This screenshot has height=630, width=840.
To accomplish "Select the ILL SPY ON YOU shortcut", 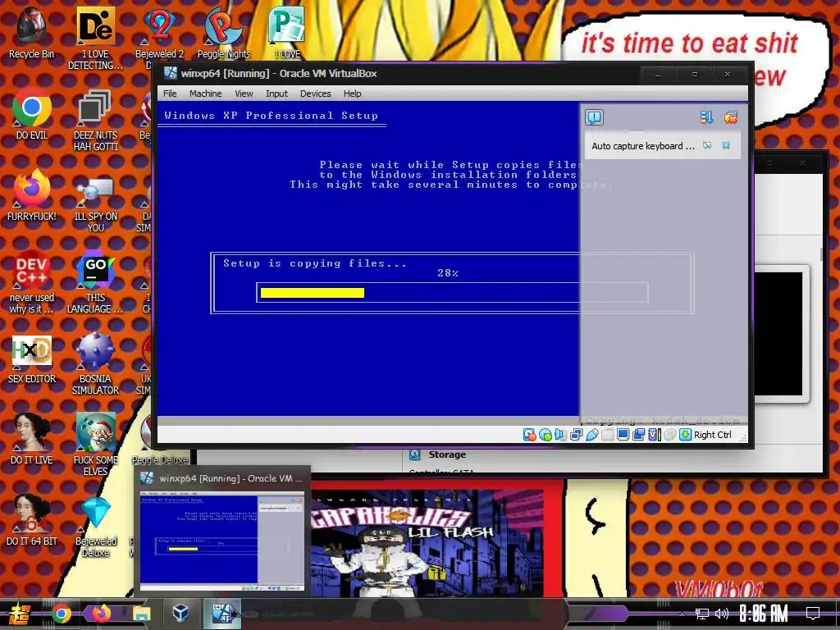I will [95, 202].
